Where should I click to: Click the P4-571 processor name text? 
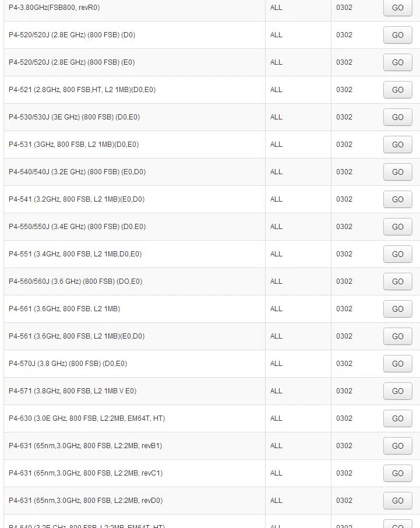click(x=72, y=391)
